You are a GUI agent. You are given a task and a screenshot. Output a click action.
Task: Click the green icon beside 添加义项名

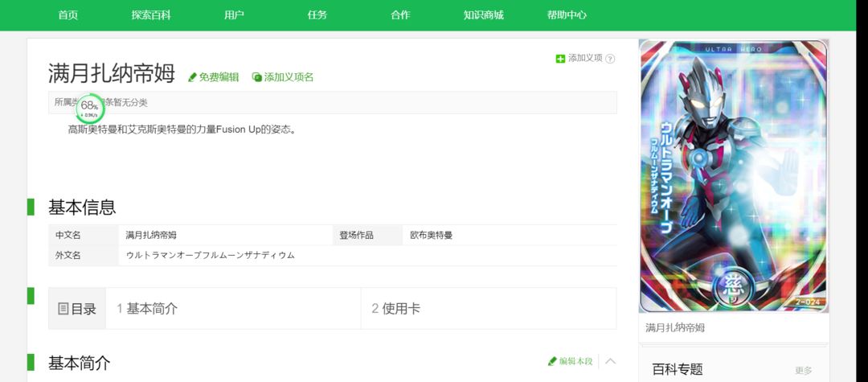point(257,77)
